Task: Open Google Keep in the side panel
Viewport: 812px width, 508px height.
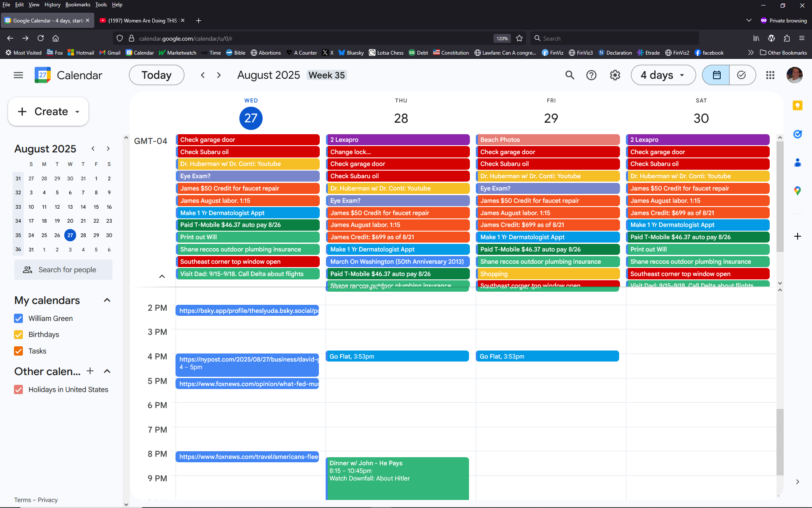Action: pyautogui.click(x=797, y=106)
